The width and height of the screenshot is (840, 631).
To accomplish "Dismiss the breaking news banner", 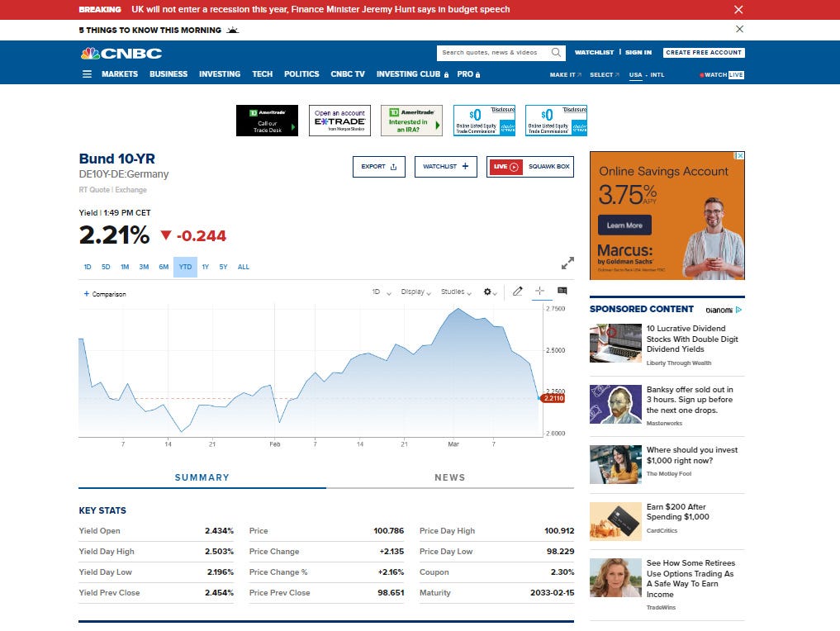I will tap(738, 10).
